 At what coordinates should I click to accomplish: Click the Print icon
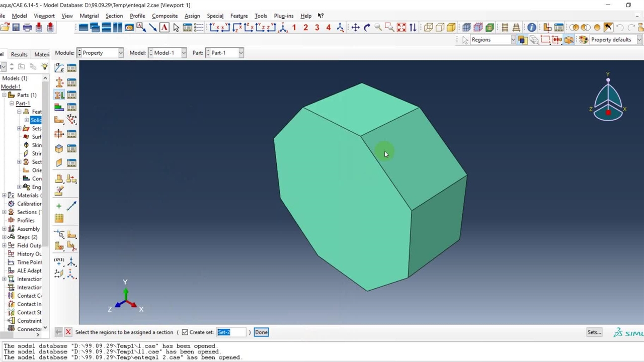coord(28,28)
